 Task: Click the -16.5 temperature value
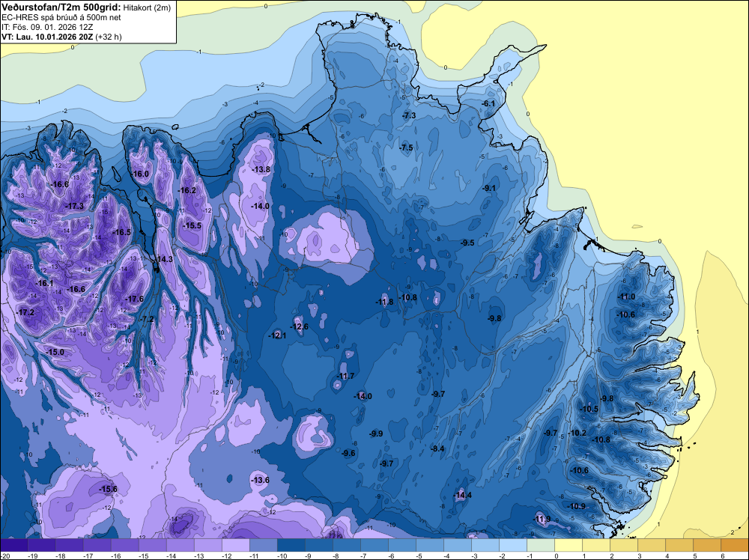click(x=121, y=232)
